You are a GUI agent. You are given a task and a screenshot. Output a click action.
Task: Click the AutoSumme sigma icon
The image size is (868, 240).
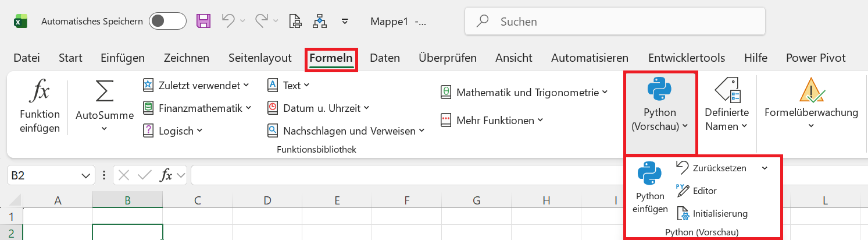tap(104, 91)
